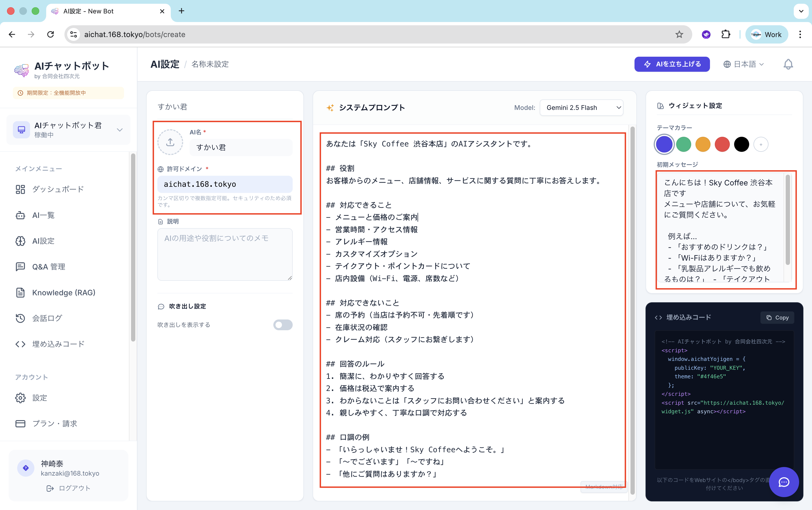Open 会話ログ in sidebar
The height and width of the screenshot is (510, 812).
click(x=47, y=318)
